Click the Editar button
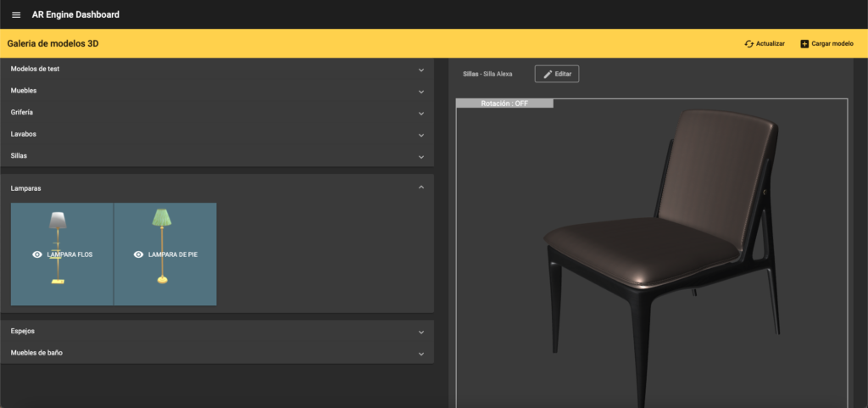The image size is (868, 408). coord(557,75)
